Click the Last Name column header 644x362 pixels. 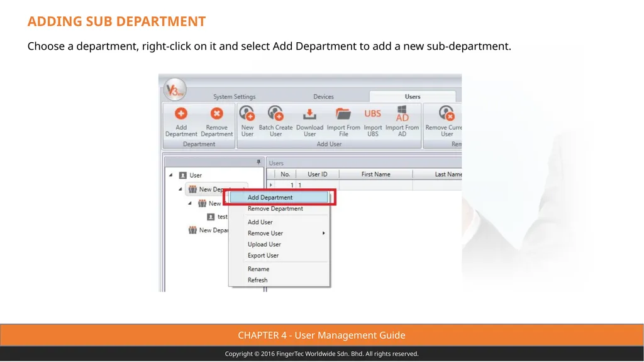pos(438,174)
